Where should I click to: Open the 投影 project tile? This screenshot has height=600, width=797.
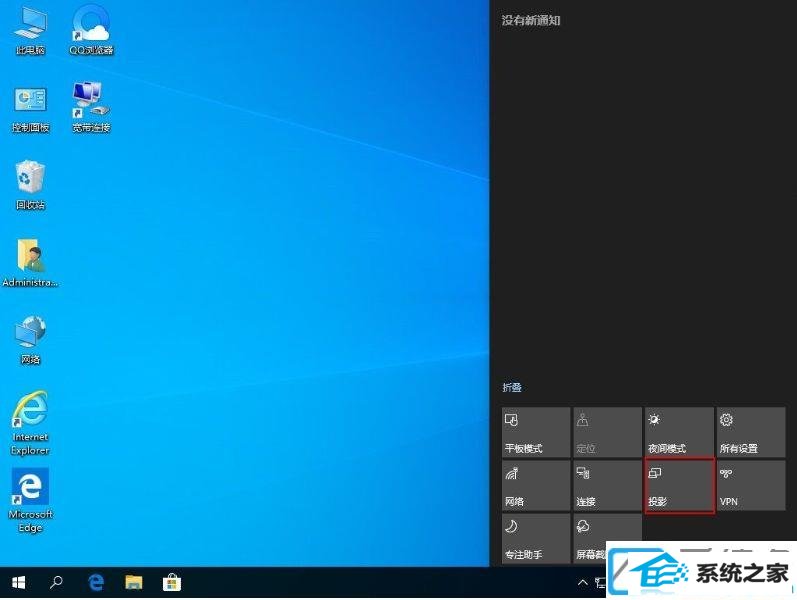pyautogui.click(x=679, y=486)
